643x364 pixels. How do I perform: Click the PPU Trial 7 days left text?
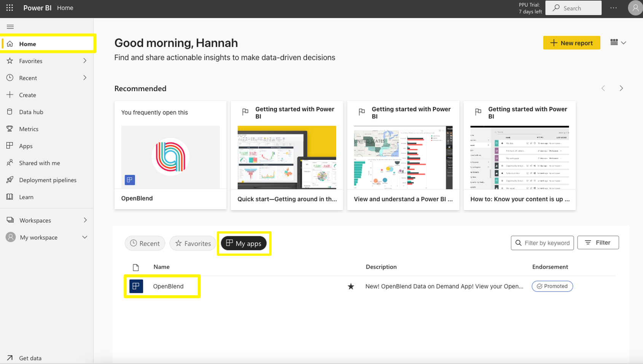[x=530, y=8]
